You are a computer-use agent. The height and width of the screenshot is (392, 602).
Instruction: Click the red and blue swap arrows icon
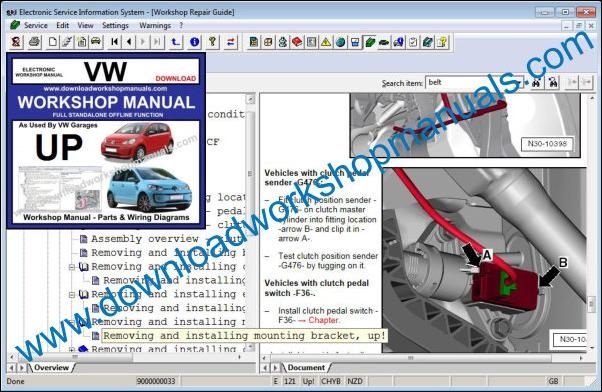(x=230, y=41)
